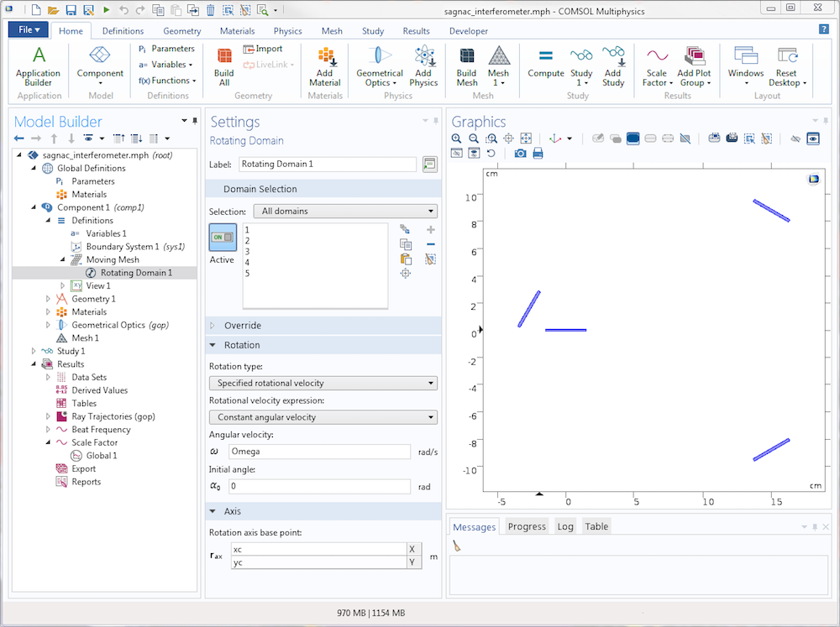Open the Definitions ribbon tab
The image size is (840, 627).
pyautogui.click(x=123, y=31)
